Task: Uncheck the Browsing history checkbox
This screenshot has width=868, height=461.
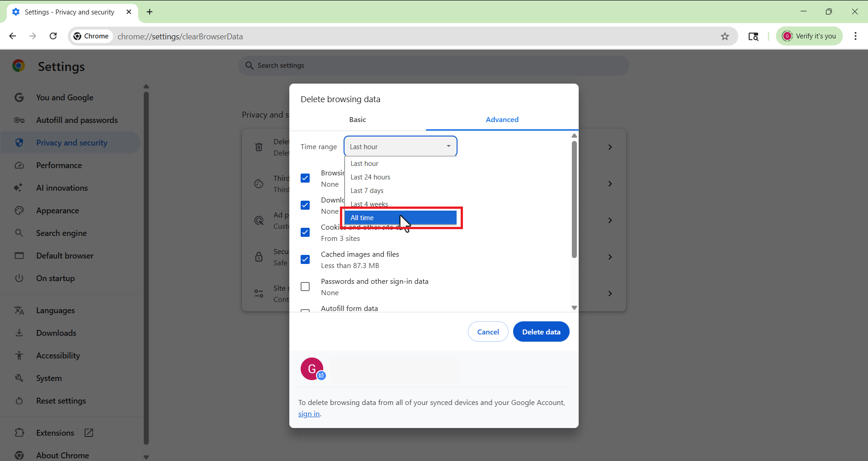Action: click(x=305, y=178)
